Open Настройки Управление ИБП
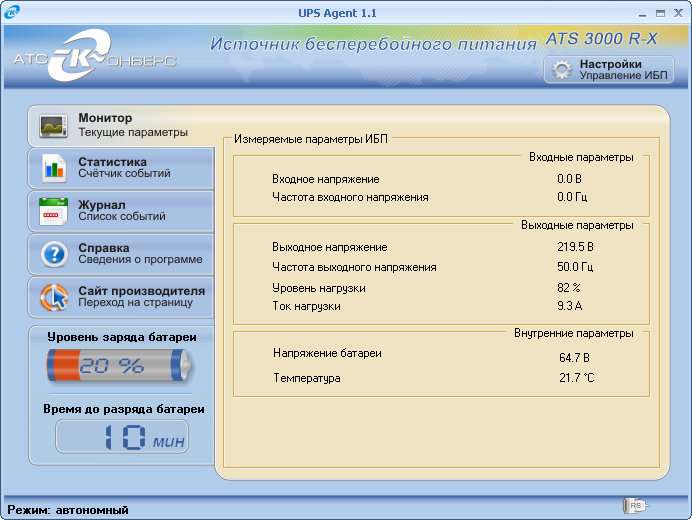 pyautogui.click(x=609, y=70)
